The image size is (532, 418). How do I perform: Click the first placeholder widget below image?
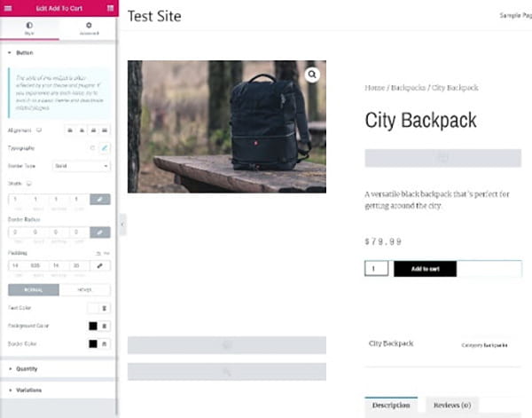227,345
